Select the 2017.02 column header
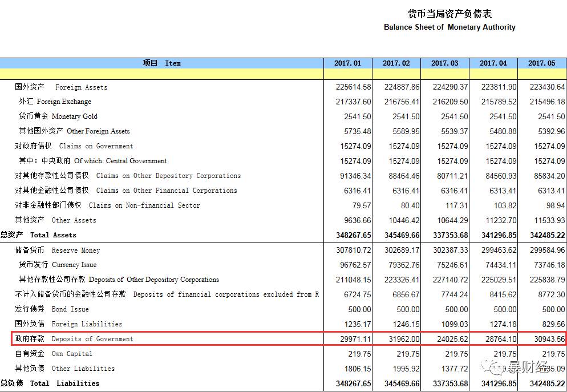567x392 pixels. (396, 63)
